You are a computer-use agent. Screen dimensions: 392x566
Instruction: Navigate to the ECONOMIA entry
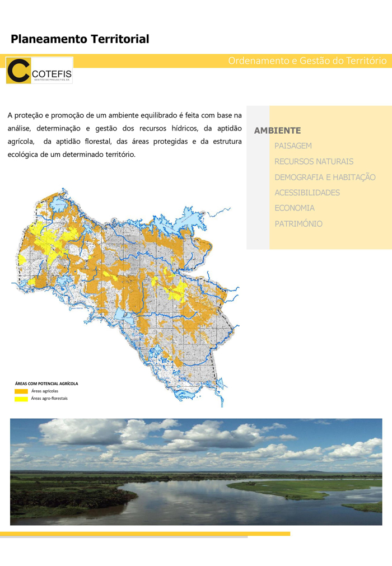pos(294,208)
